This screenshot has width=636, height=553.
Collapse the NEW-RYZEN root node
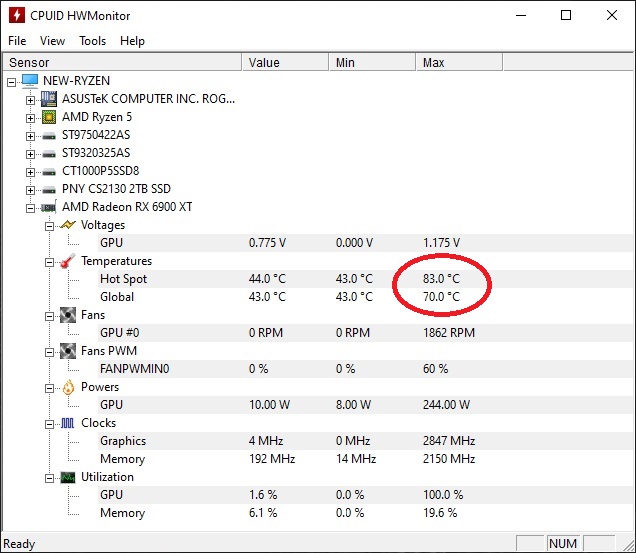11,82
